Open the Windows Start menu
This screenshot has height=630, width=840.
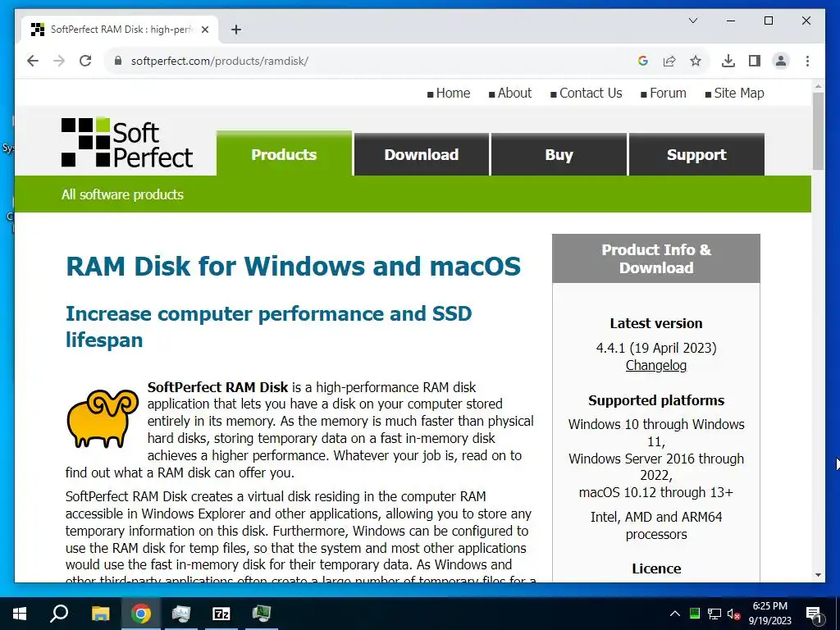pos(20,614)
